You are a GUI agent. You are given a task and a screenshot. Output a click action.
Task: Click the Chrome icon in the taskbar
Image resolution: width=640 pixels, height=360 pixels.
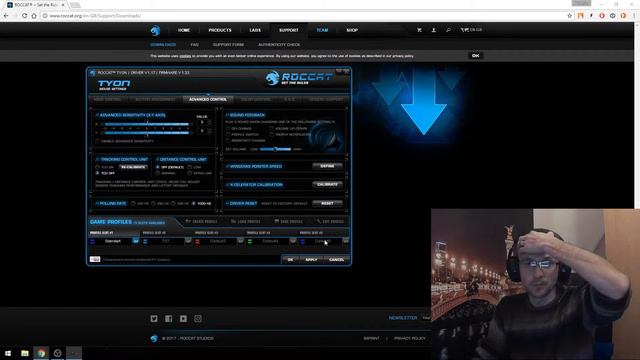(x=41, y=353)
